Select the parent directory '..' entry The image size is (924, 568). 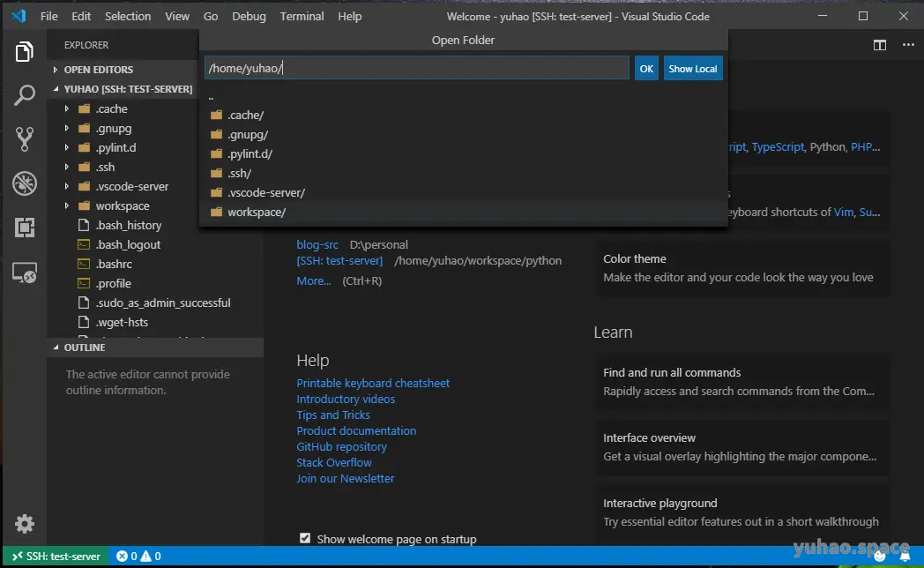click(x=463, y=97)
